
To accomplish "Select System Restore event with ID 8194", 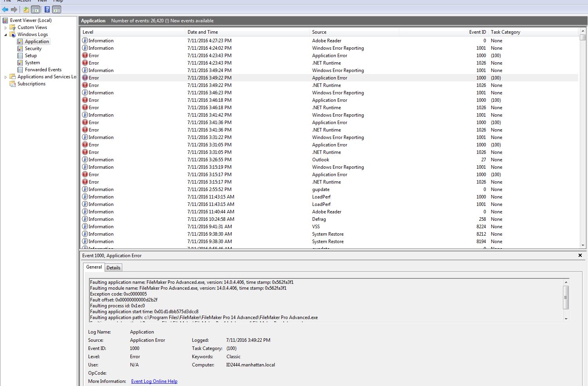I will click(329, 241).
